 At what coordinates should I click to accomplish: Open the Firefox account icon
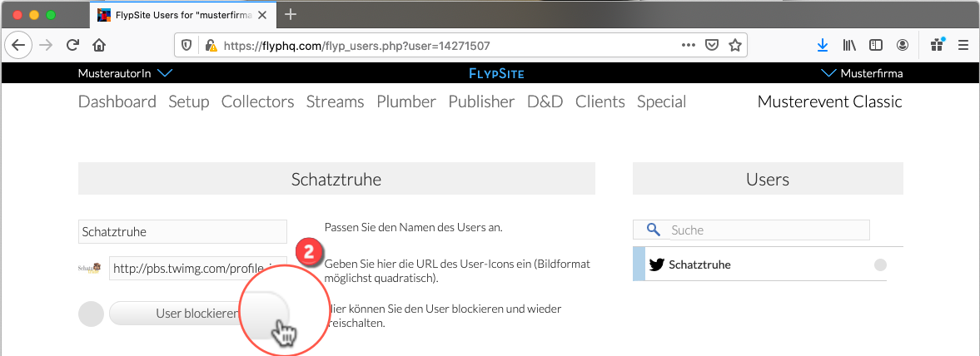click(x=903, y=45)
